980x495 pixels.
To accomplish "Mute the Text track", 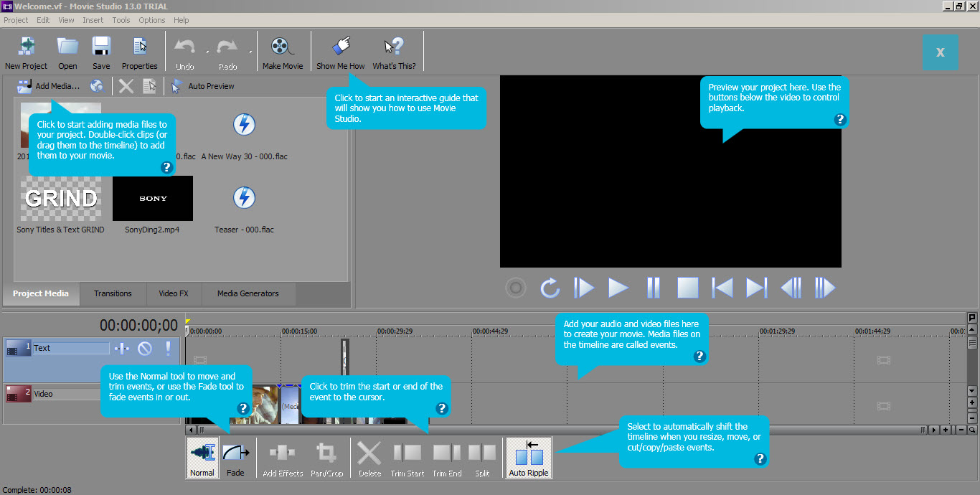I will click(145, 349).
